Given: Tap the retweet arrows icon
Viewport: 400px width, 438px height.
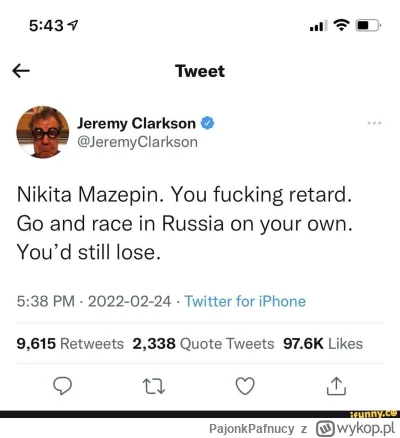Looking at the screenshot, I should [154, 386].
